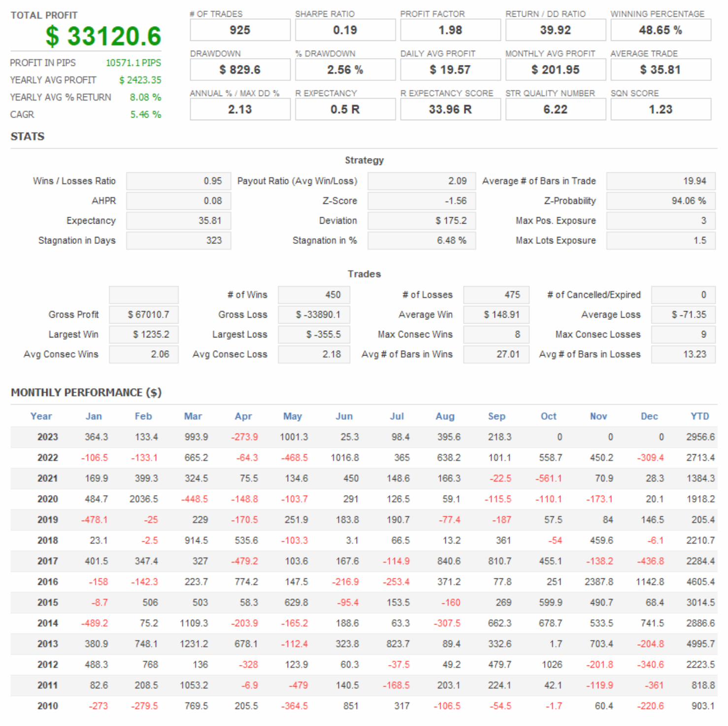The image size is (728, 726).
Task: Select Annual % / Max DD % value 2.13
Action: pos(240,109)
